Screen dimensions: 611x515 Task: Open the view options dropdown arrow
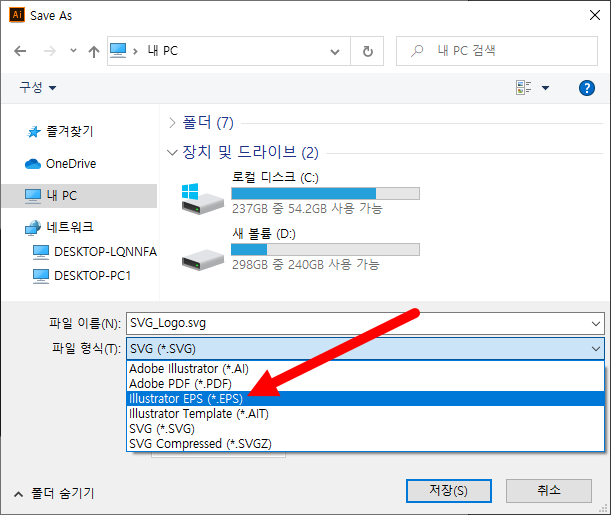click(x=545, y=88)
